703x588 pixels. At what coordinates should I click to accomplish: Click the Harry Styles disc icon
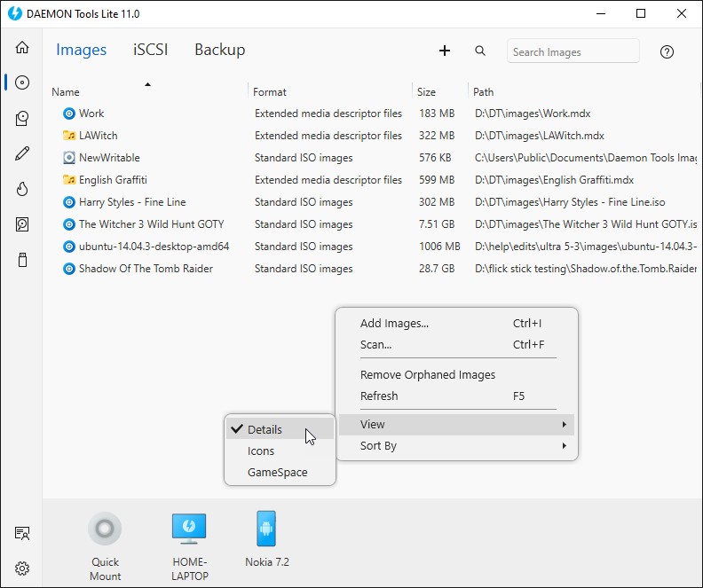(x=69, y=202)
